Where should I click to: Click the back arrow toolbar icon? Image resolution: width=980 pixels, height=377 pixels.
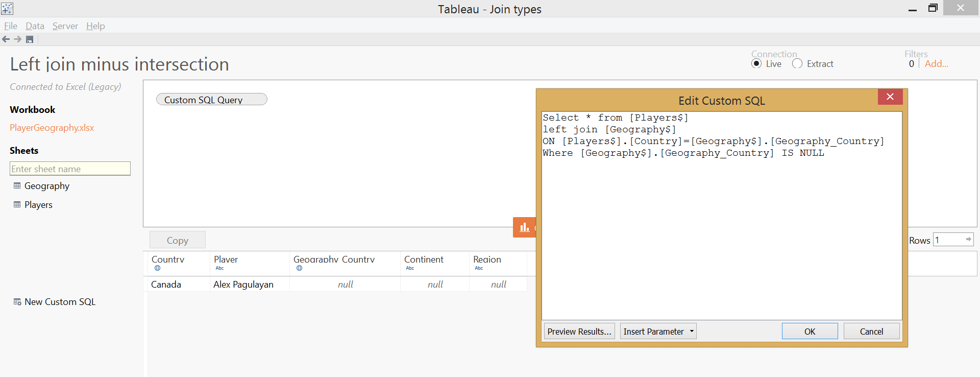point(6,39)
